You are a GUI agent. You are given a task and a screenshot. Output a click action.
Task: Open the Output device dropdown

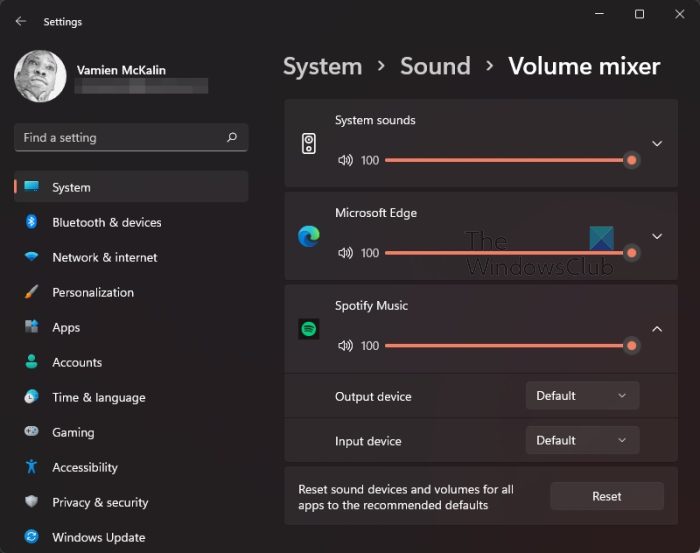[x=582, y=396]
